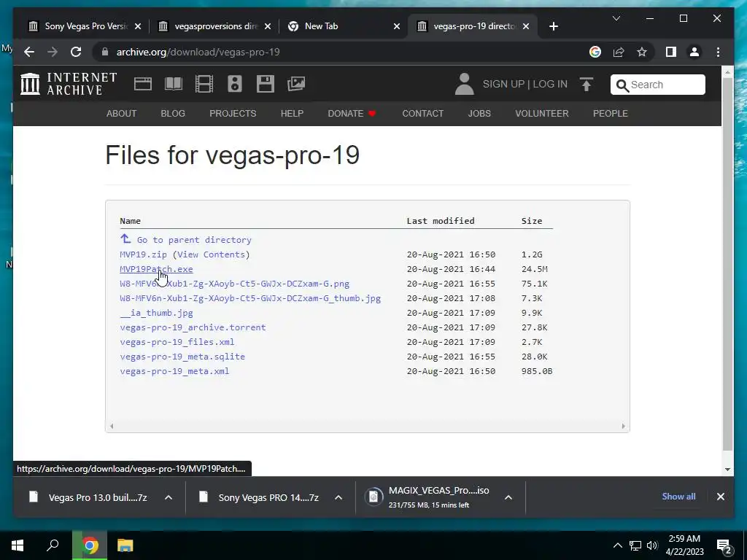Click the file list right scroll arrow
Viewport: 747px width, 560px height.
623,426
